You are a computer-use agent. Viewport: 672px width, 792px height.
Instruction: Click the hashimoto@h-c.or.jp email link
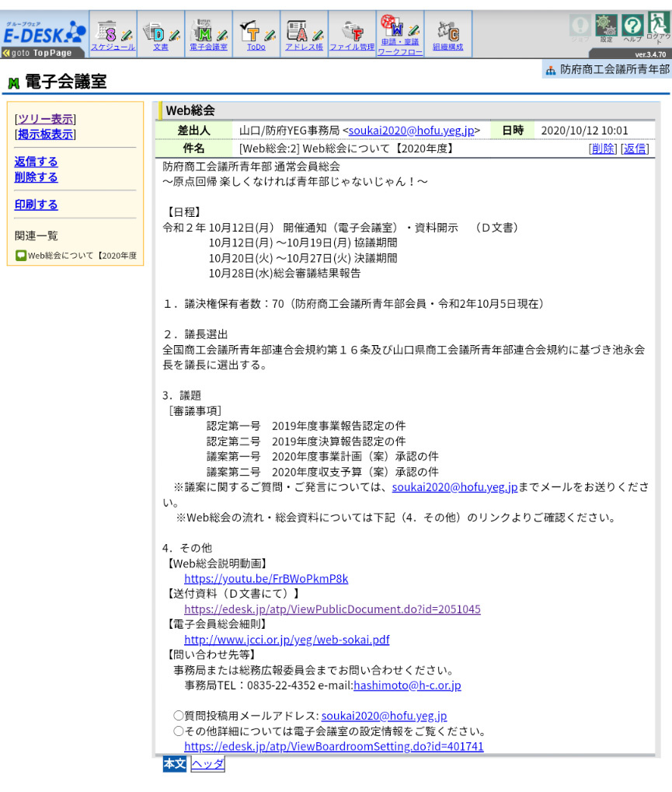407,686
